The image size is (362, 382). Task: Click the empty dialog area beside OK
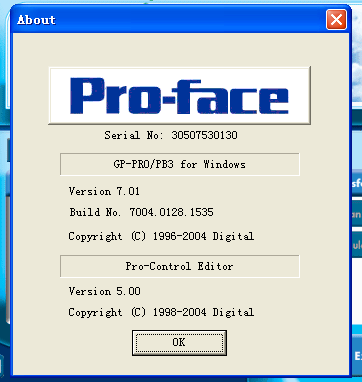pyautogui.click(x=287, y=343)
